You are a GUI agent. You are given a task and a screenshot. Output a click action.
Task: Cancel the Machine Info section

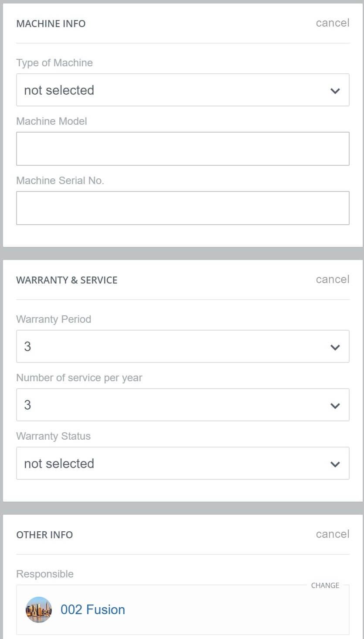point(332,23)
